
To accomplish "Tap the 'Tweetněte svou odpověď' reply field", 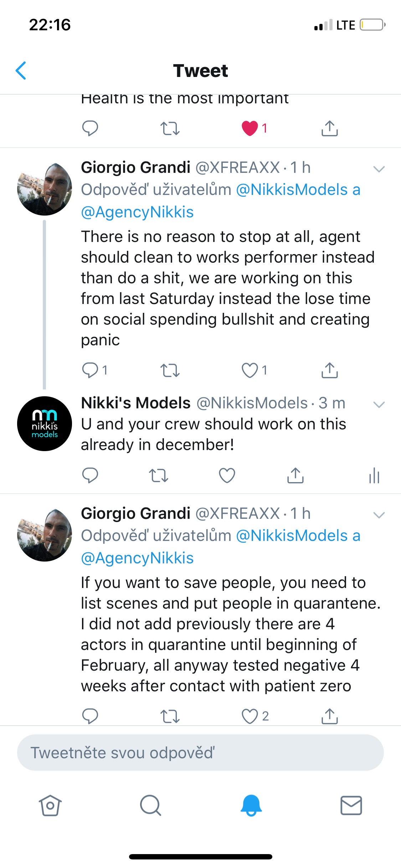I will click(x=200, y=753).
